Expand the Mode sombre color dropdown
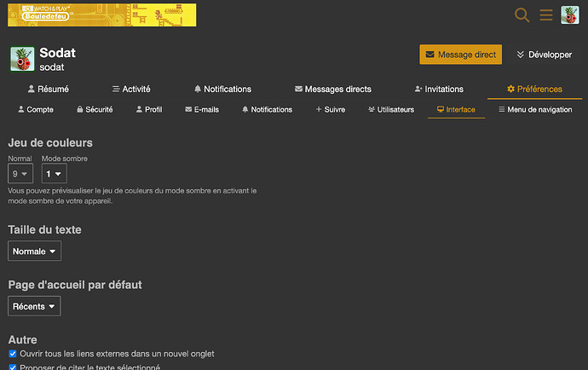Image resolution: width=588 pixels, height=370 pixels. point(54,174)
